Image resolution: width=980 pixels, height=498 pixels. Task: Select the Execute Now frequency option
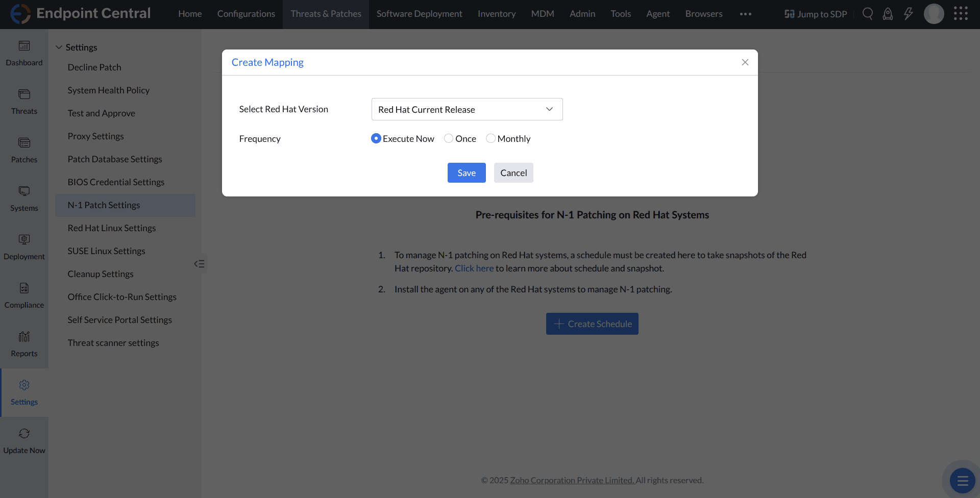tap(376, 138)
